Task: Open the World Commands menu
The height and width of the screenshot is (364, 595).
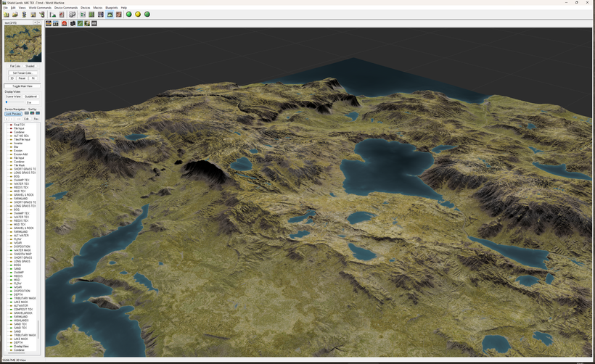Action: (x=40, y=7)
